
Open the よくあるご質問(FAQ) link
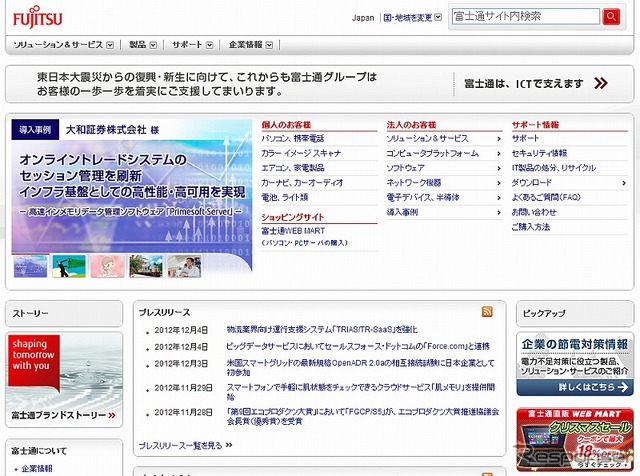click(546, 198)
